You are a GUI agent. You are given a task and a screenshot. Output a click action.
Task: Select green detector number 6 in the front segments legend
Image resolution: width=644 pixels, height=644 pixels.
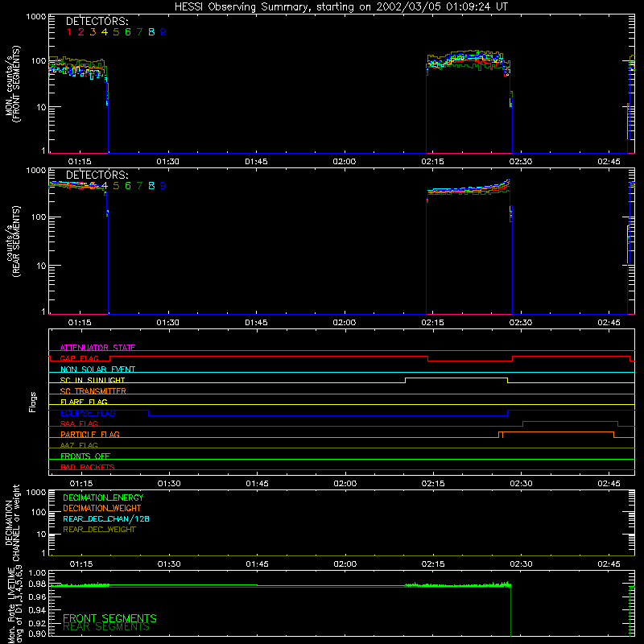pyautogui.click(x=128, y=32)
